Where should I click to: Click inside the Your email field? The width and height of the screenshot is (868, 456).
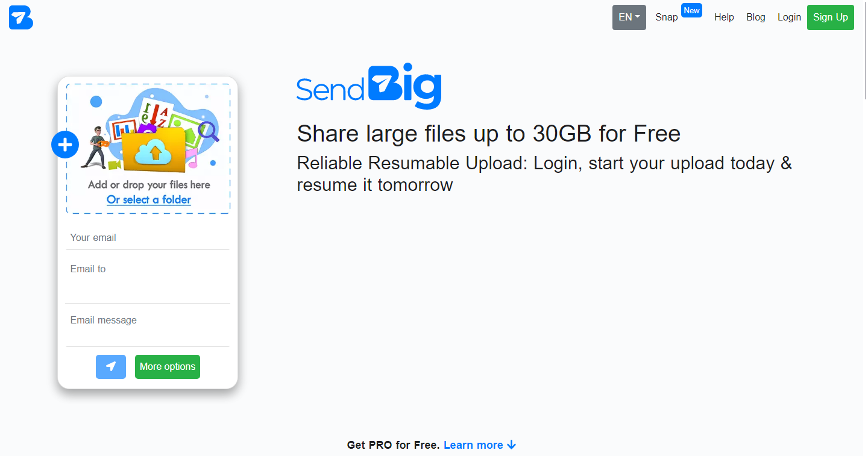[147, 237]
